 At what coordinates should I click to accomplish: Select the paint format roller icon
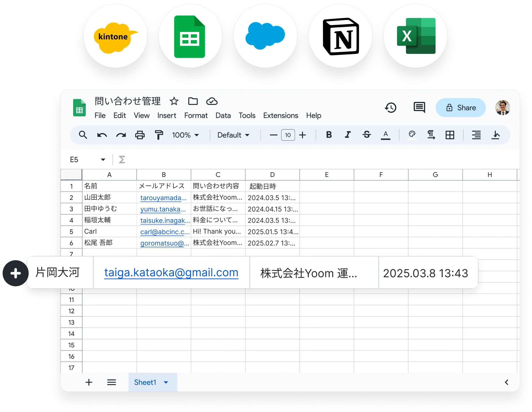pos(159,135)
